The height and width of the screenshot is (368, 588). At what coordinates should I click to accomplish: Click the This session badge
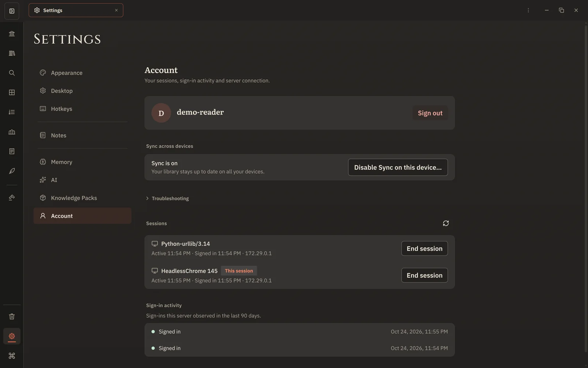[239, 271]
